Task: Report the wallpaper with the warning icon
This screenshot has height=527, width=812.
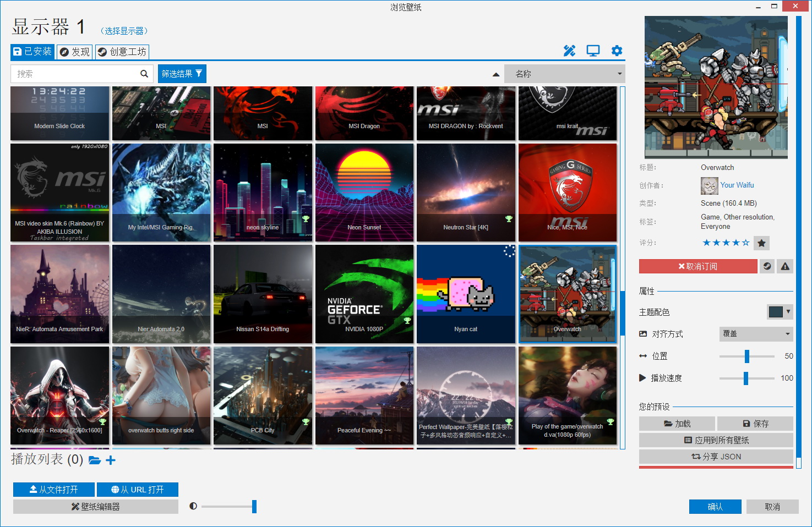Action: [785, 266]
